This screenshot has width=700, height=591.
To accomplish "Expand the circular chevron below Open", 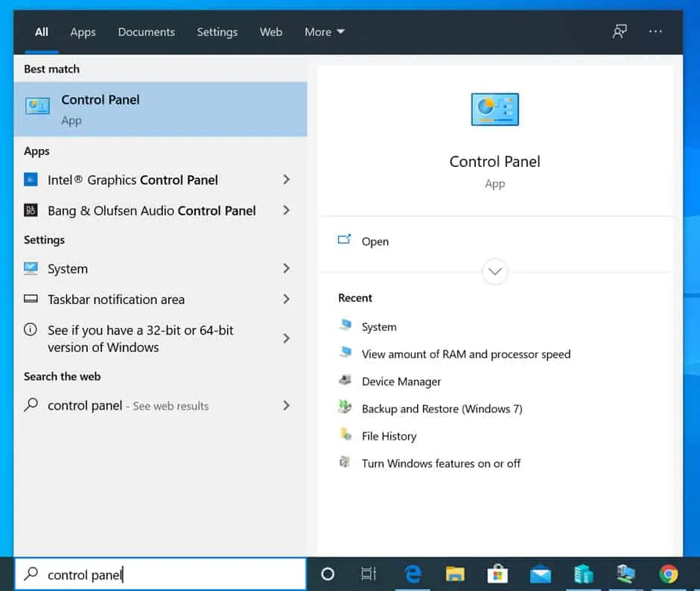I will pos(495,271).
